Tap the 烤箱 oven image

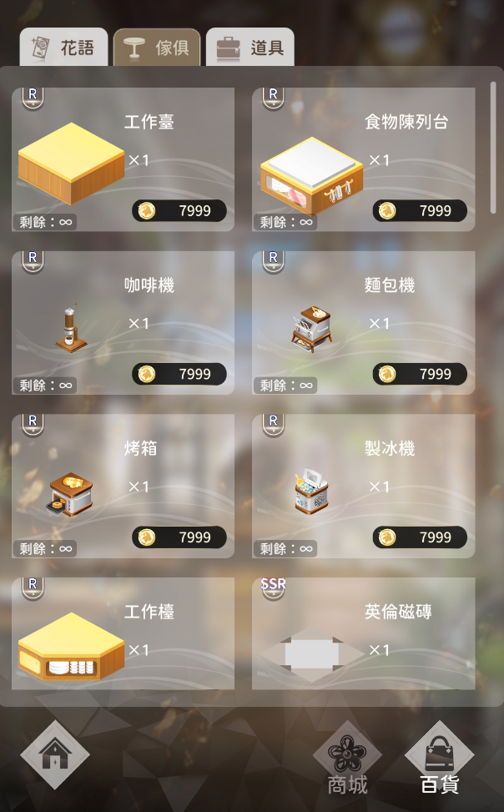[70, 493]
